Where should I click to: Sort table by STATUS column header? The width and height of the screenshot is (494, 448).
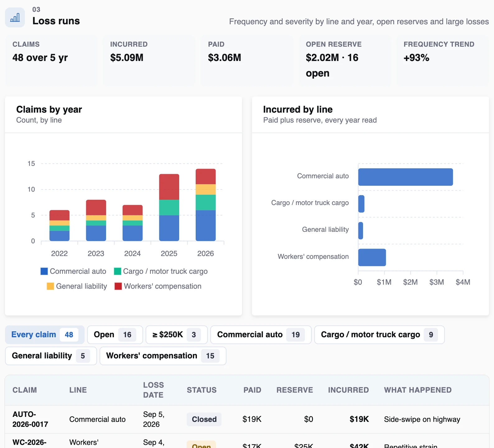[202, 390]
